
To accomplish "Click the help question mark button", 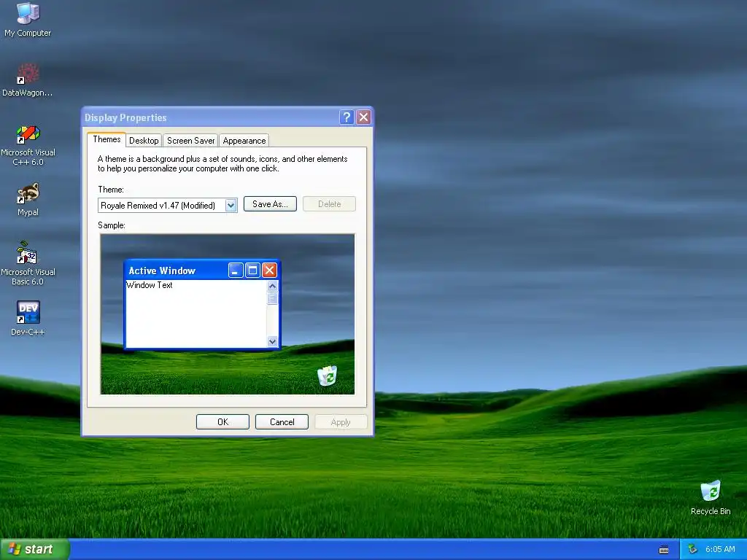I will 347,117.
